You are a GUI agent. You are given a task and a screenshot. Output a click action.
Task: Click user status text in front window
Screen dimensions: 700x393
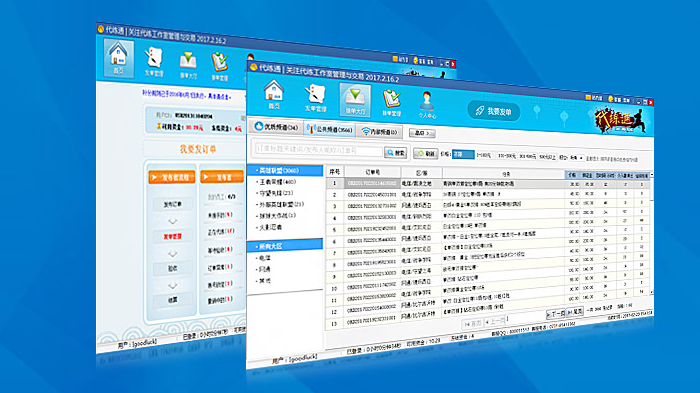(x=295, y=359)
